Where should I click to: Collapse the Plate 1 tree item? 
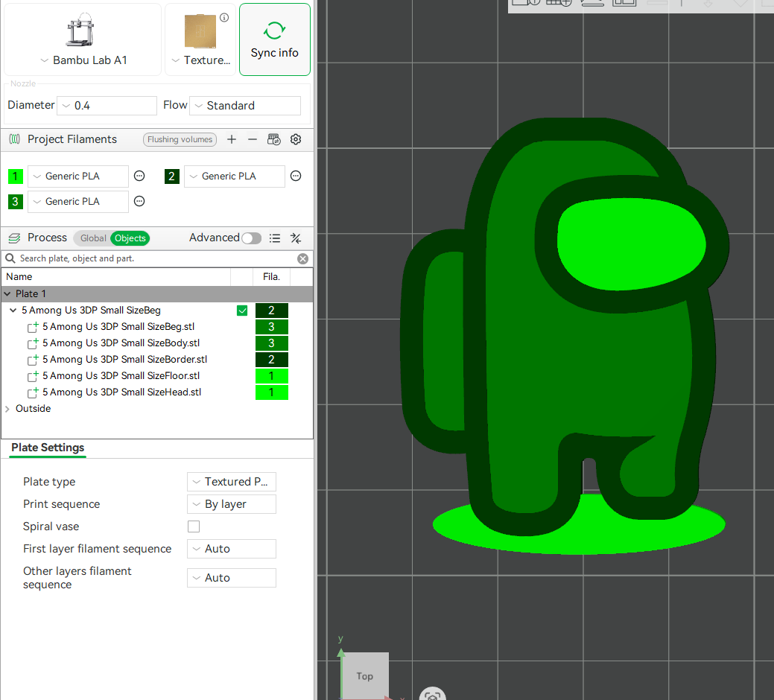7,293
